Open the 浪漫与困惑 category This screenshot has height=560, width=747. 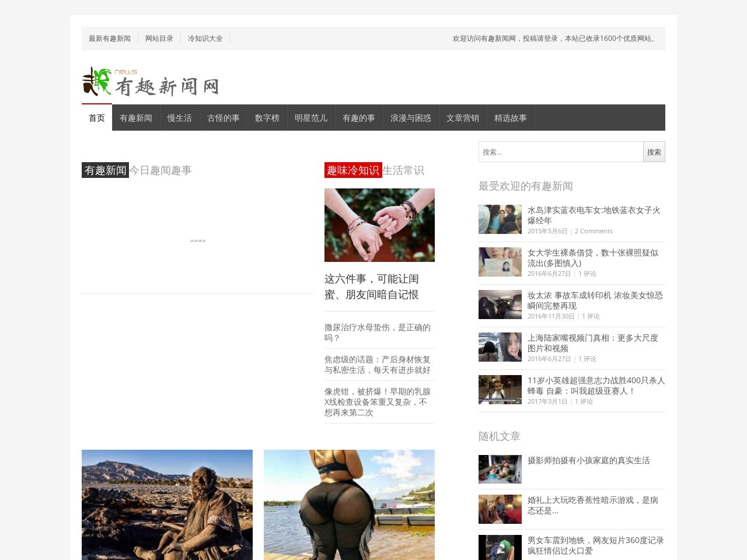tap(411, 117)
